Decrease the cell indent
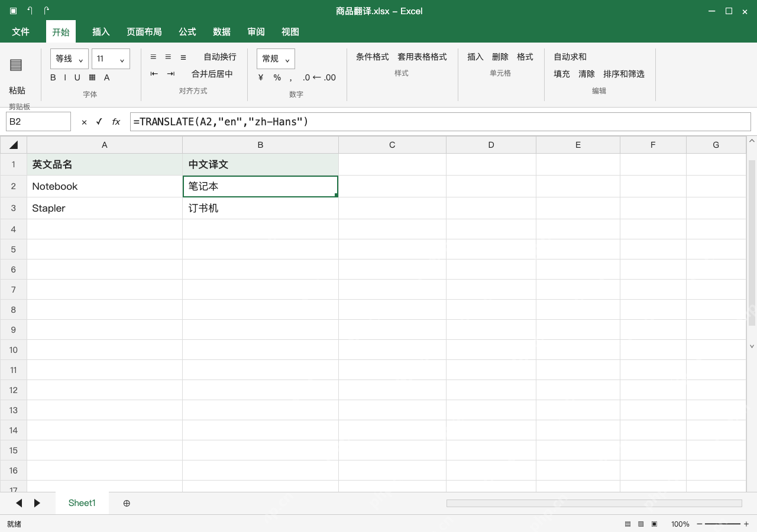 154,74
